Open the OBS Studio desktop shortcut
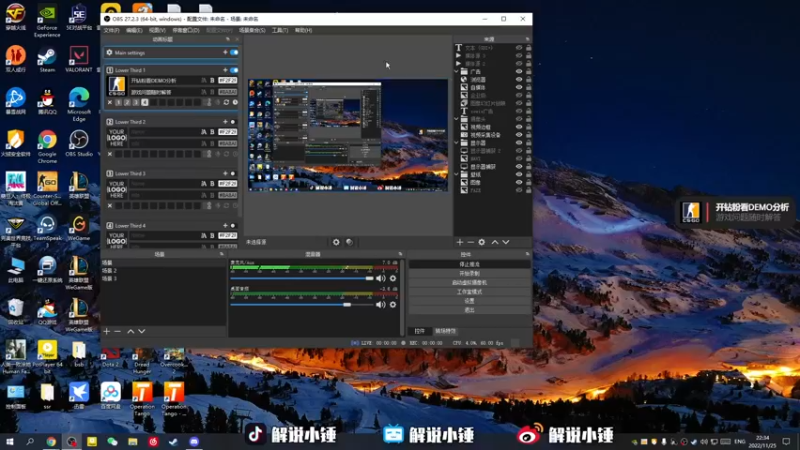Image resolution: width=800 pixels, height=450 pixels. click(79, 143)
